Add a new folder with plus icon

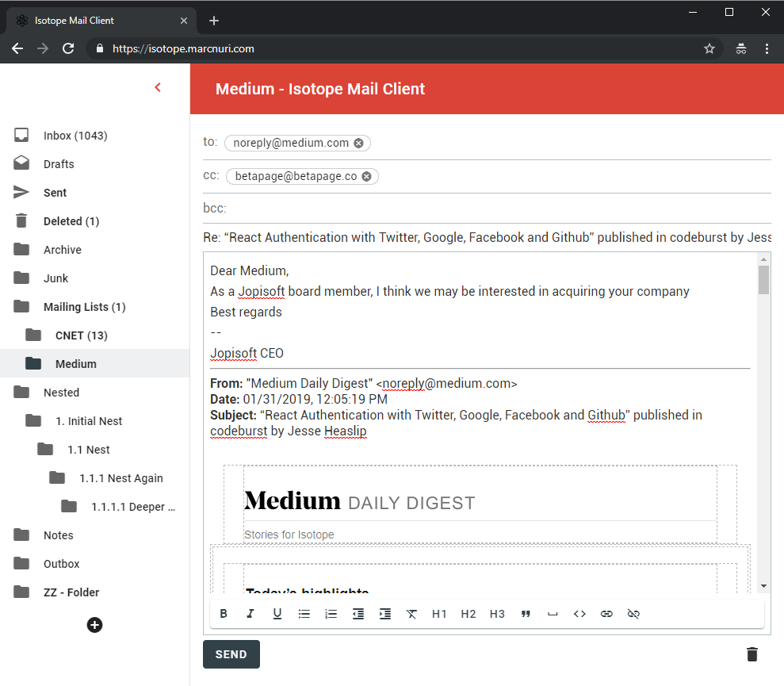[x=94, y=625]
